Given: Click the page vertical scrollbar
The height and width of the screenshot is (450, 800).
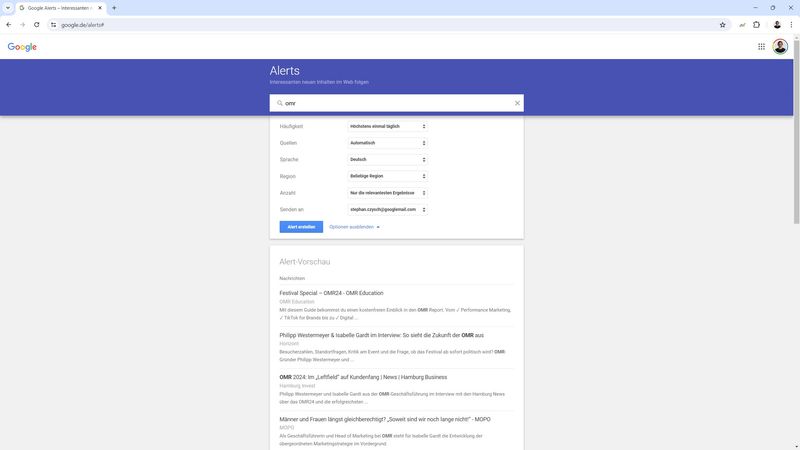Looking at the screenshot, I should tap(796, 130).
